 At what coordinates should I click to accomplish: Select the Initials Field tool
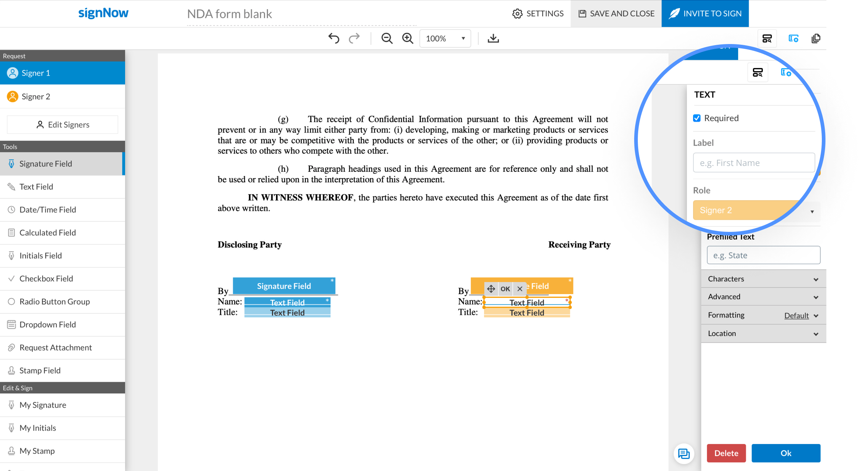tap(41, 255)
